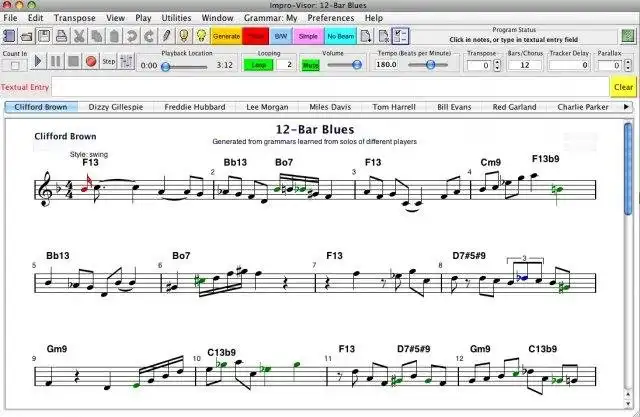Open a file with the folder icon

[27, 36]
